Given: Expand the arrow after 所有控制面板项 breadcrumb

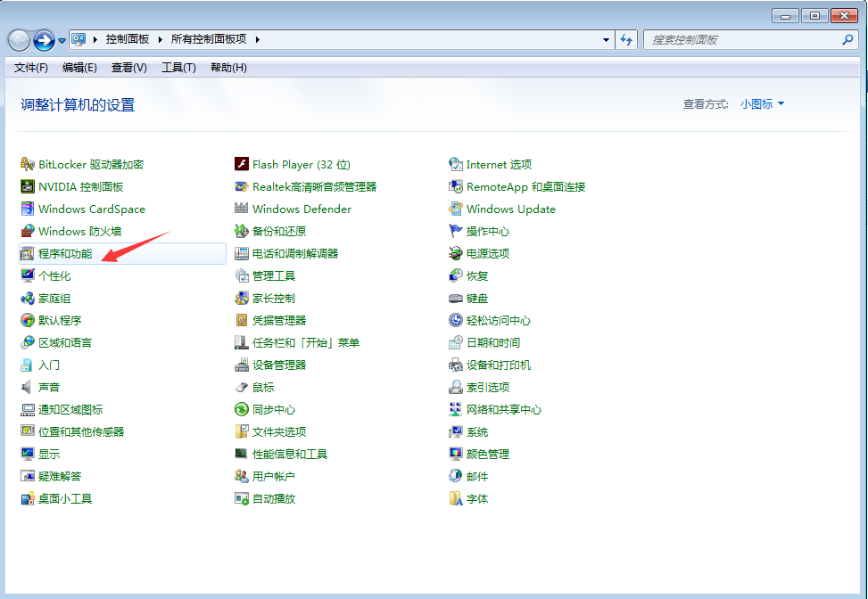Looking at the screenshot, I should 258,39.
